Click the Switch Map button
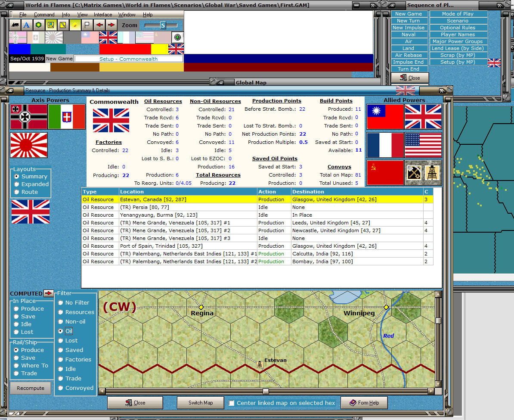 click(200, 403)
